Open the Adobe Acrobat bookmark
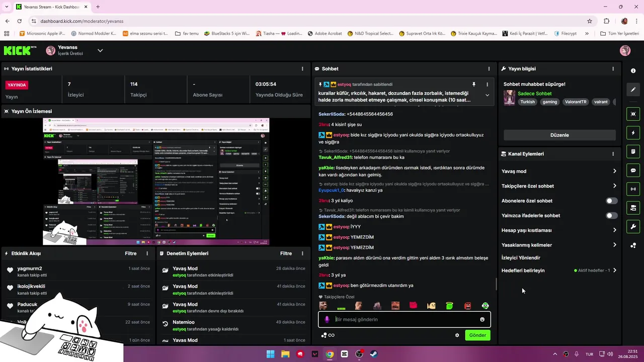The image size is (644, 362). pos(324,34)
